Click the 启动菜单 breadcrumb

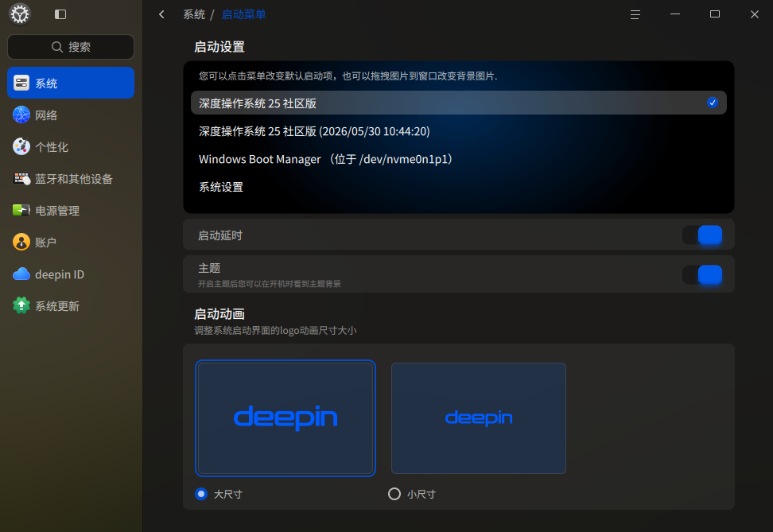[x=243, y=14]
